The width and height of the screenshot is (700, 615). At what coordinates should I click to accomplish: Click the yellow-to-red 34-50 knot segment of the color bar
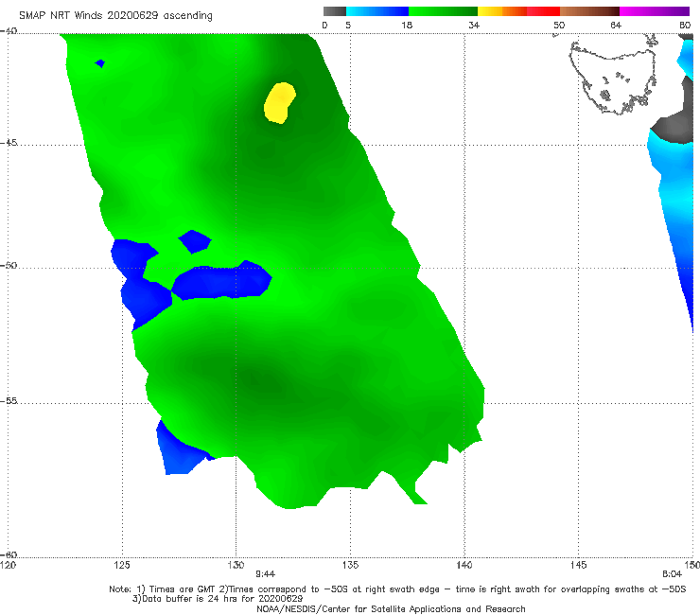[518, 11]
